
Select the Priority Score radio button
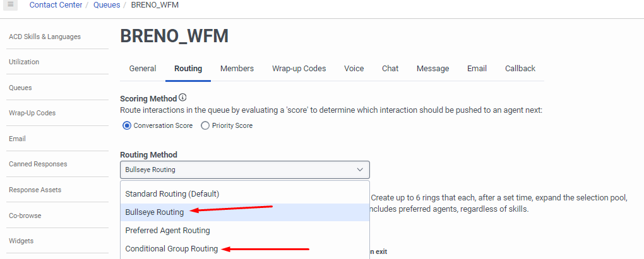(205, 125)
